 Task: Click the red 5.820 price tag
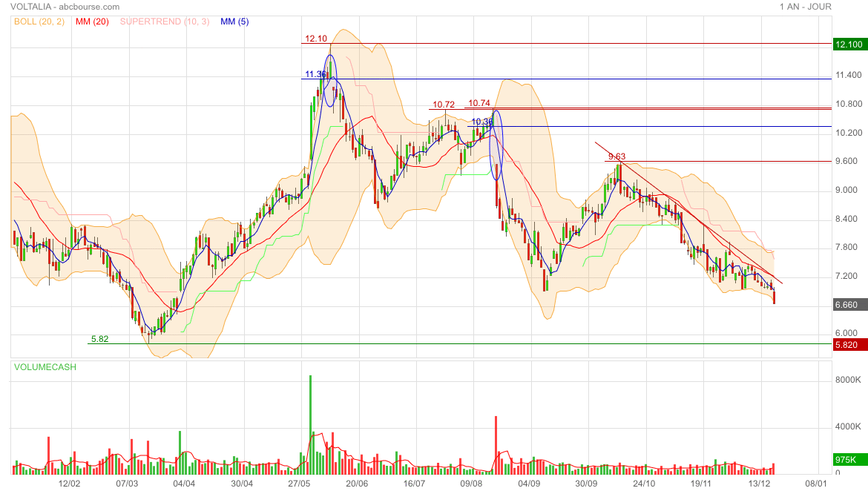[849, 345]
